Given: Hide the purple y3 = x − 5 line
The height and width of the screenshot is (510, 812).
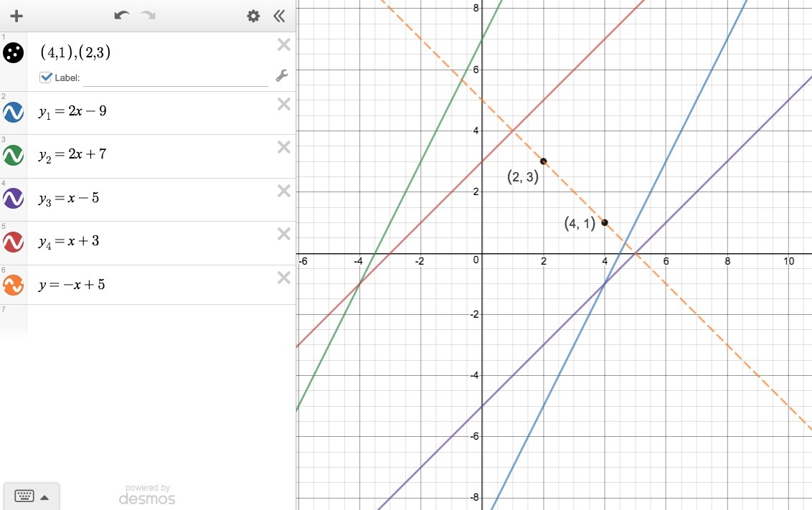Looking at the screenshot, I should click(13, 198).
